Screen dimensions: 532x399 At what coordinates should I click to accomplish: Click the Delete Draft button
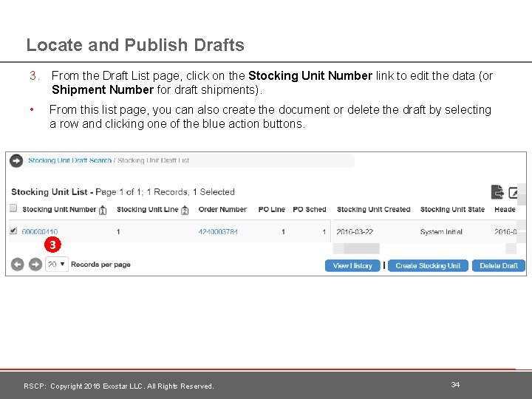(x=499, y=266)
